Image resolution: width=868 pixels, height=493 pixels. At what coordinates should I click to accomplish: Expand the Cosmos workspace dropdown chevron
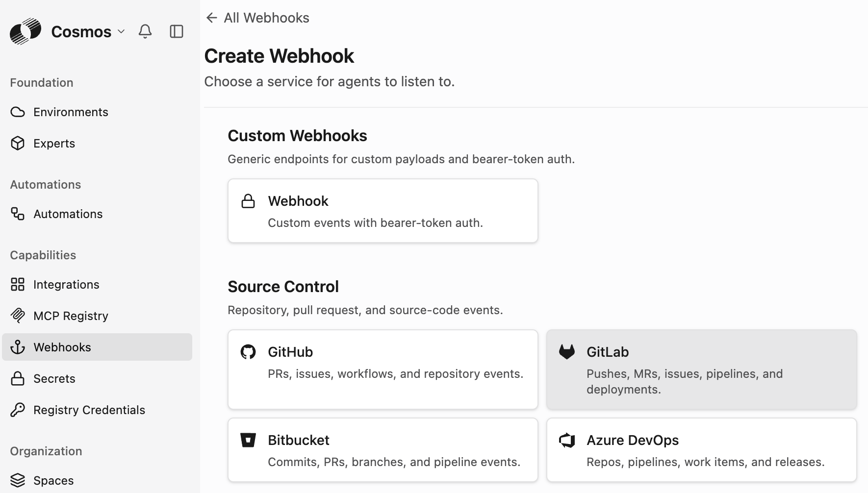point(121,31)
